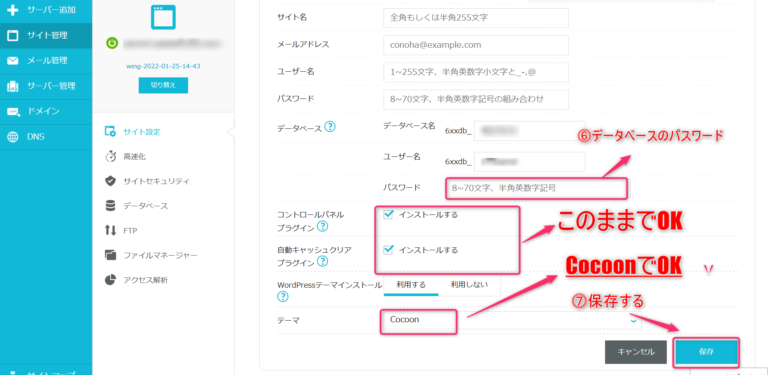Open サイト管理 in the sidebar
This screenshot has height=375, width=780.
point(46,35)
